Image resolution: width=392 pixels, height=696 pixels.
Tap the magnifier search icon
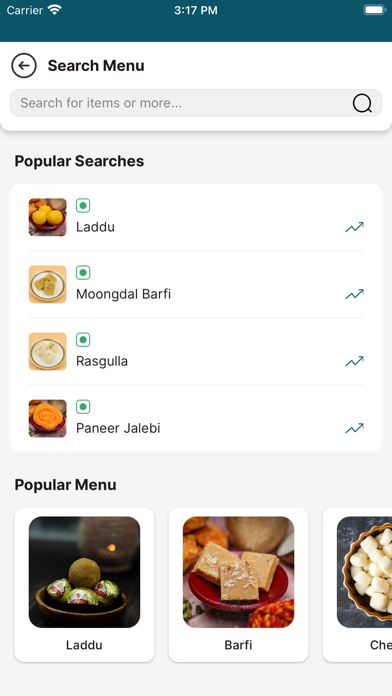coord(362,103)
